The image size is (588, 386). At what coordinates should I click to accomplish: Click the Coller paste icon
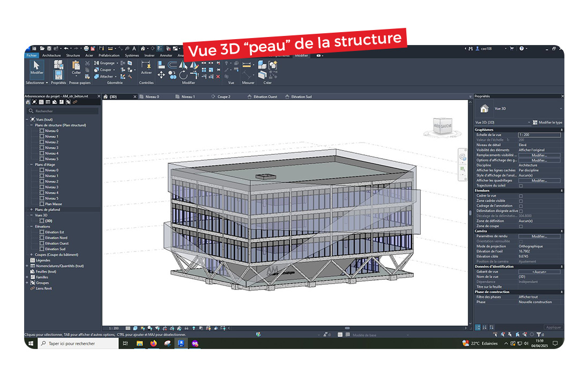(x=76, y=68)
